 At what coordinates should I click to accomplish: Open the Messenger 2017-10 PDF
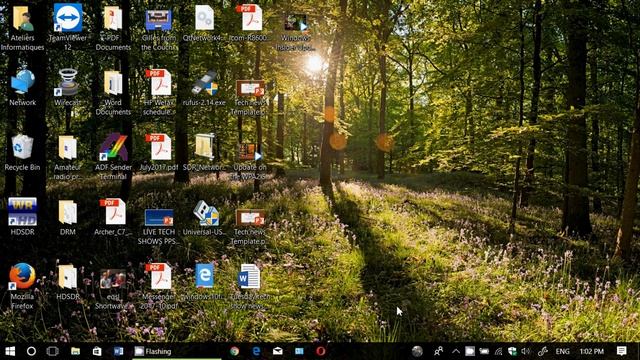click(159, 287)
